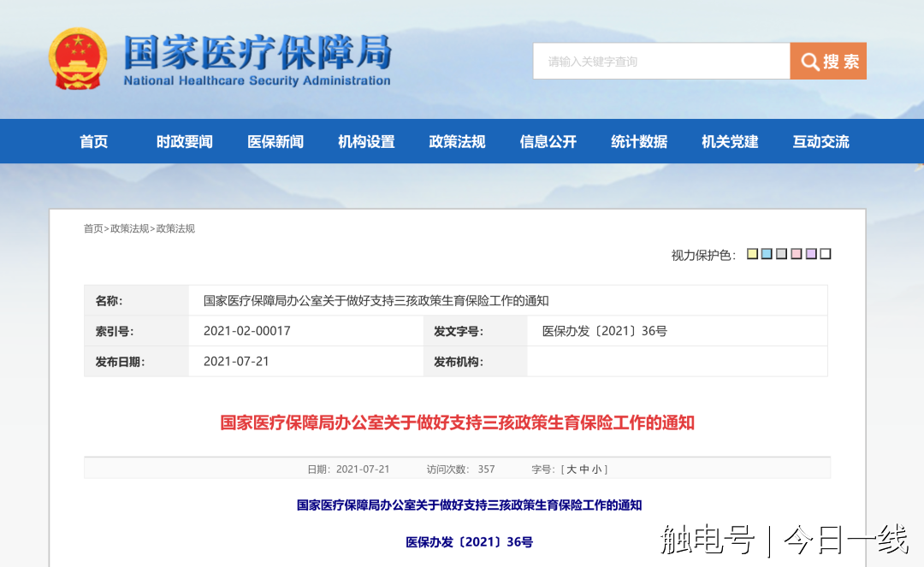Set font size to 小
The width and height of the screenshot is (924, 567).
[x=597, y=470]
